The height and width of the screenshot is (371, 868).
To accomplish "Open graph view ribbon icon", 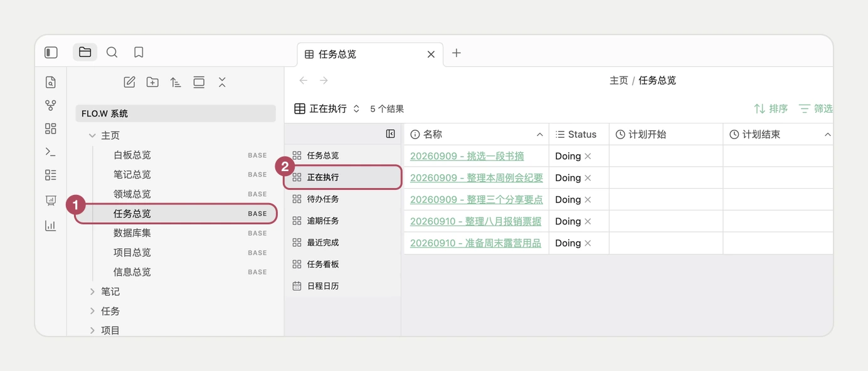I will 51,105.
